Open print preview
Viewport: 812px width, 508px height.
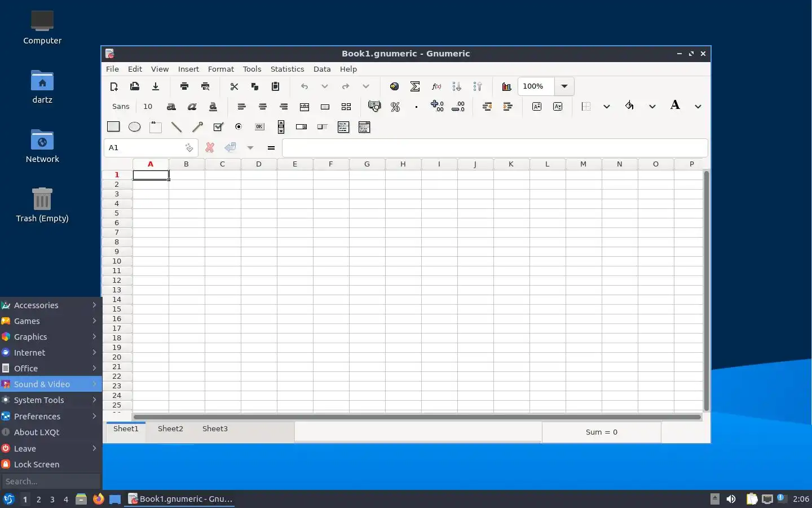[x=205, y=86]
